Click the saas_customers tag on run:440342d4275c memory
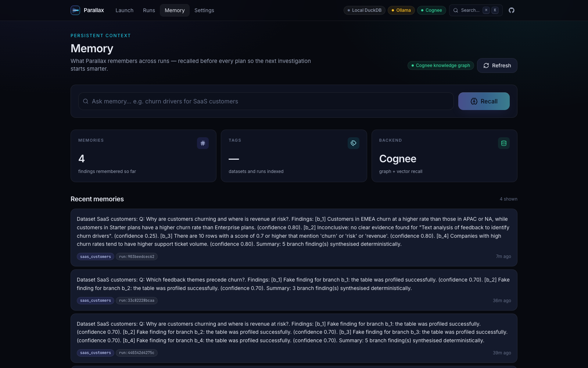The width and height of the screenshot is (588, 368). [96, 353]
